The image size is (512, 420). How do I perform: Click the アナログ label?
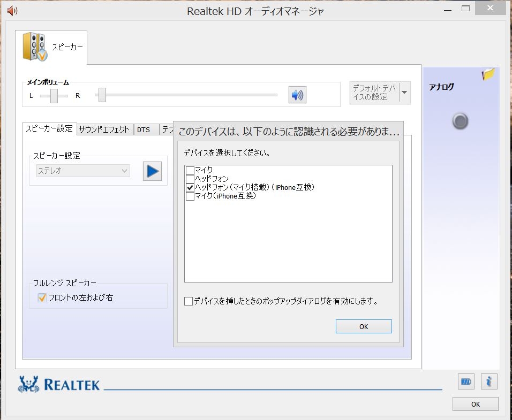point(441,87)
